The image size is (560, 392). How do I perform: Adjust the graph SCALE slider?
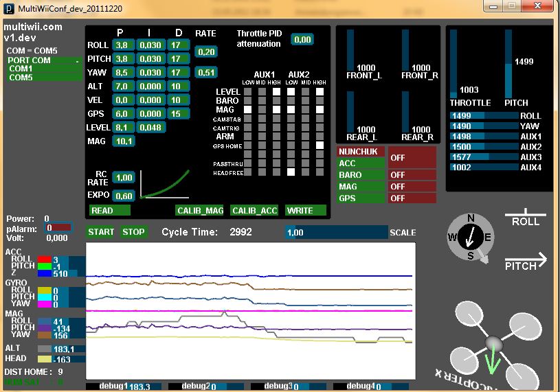pyautogui.click(x=336, y=233)
